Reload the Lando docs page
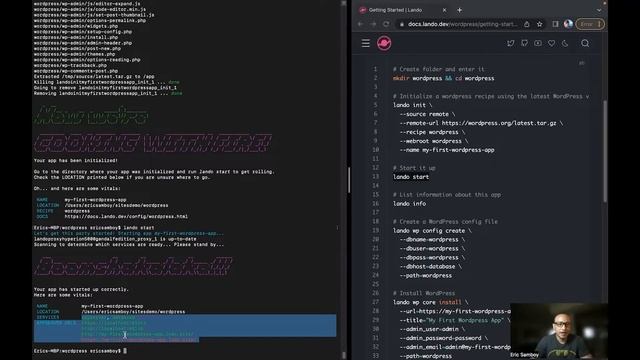This screenshot has height=360, width=640. pyautogui.click(x=386, y=24)
